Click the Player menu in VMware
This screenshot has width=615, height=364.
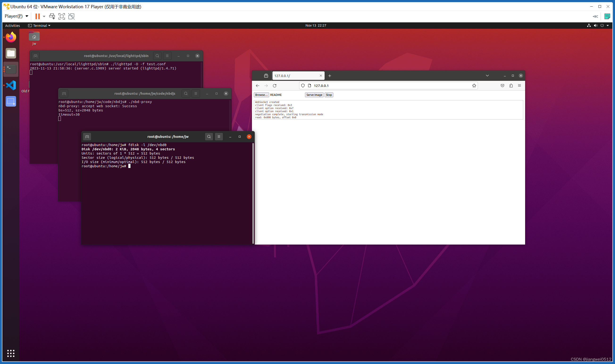[15, 16]
